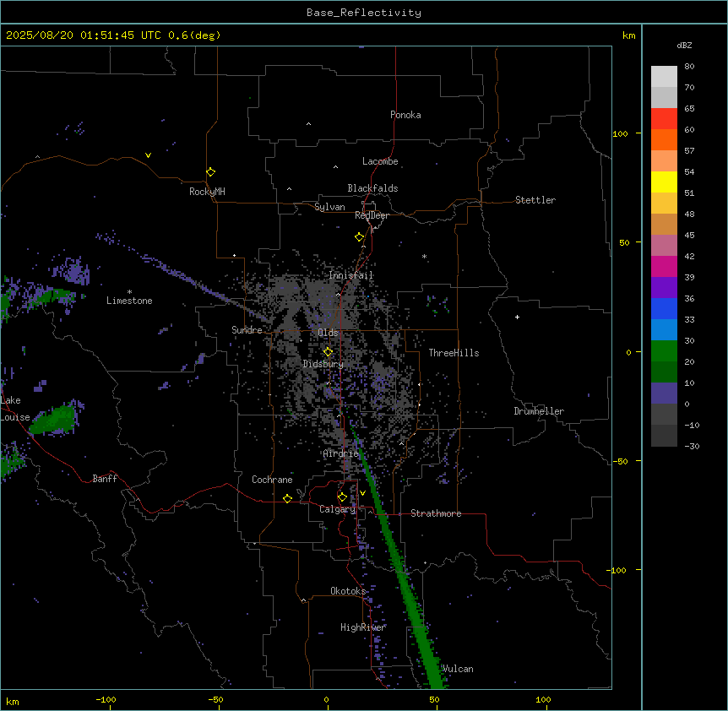Image resolution: width=728 pixels, height=711 pixels.
Task: Click the light gray 70-80 dBZ swatch
Action: point(664,77)
